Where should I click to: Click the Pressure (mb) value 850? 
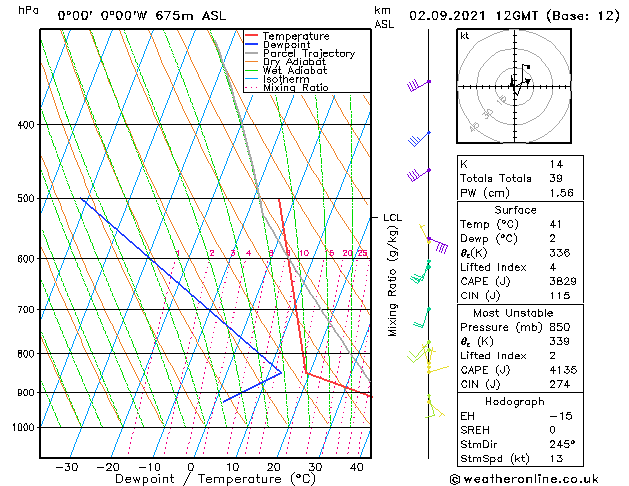pos(560,327)
